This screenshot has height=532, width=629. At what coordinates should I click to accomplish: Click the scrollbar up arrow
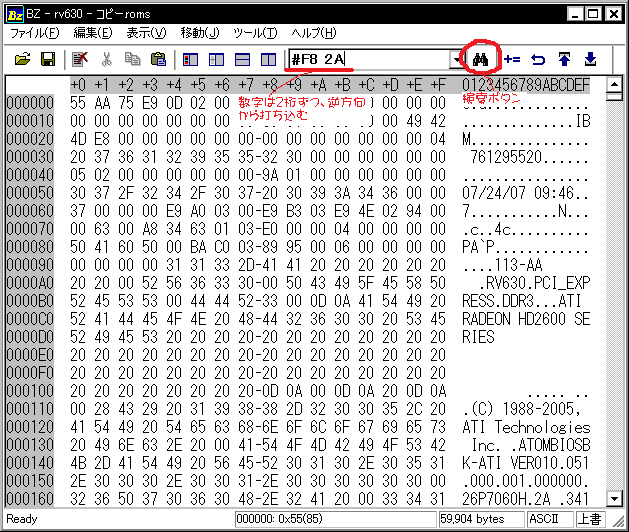pos(614,85)
